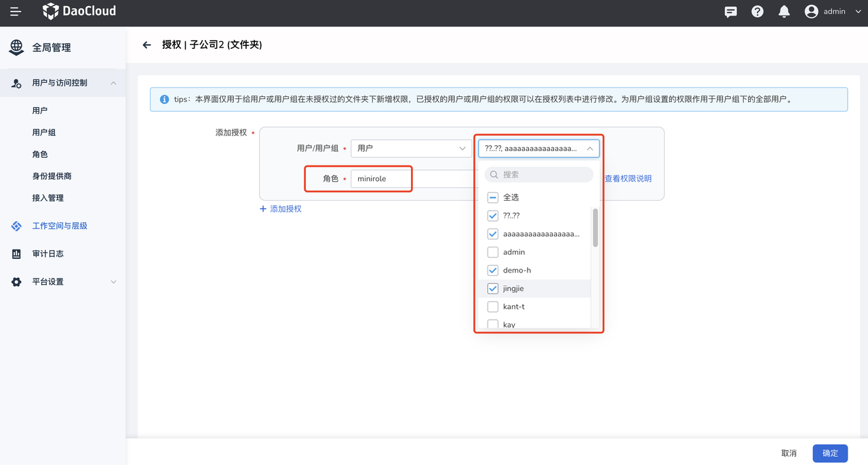This screenshot has height=465, width=868.
Task: Click the back arrow beside 授权 title
Action: click(146, 44)
